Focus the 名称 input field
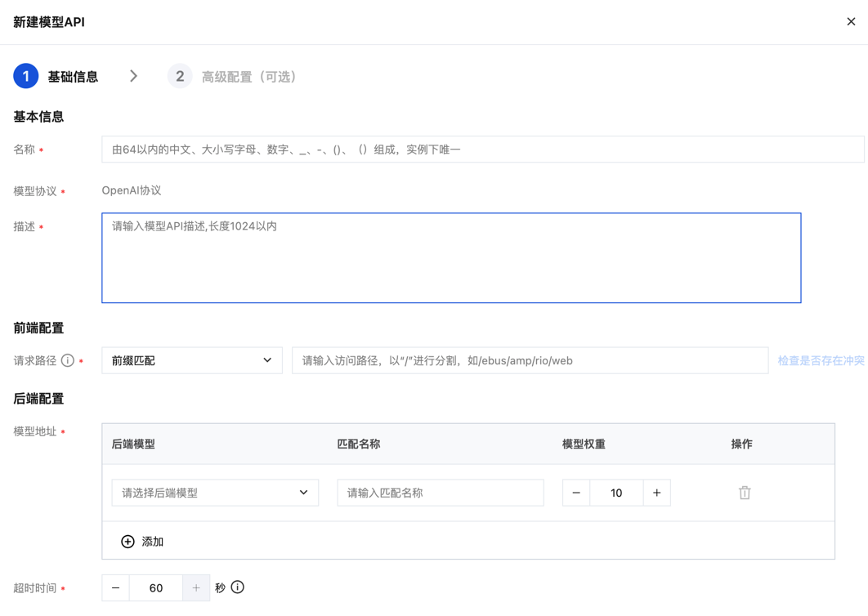 pyautogui.click(x=483, y=150)
